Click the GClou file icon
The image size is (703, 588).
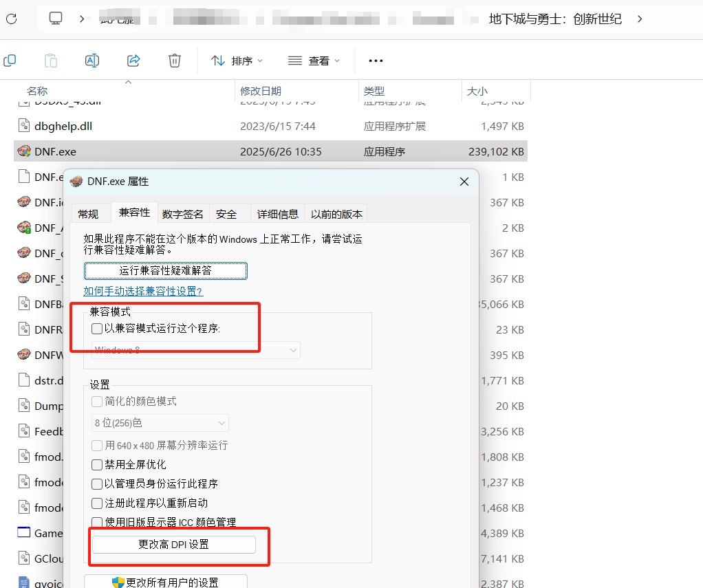[24, 558]
